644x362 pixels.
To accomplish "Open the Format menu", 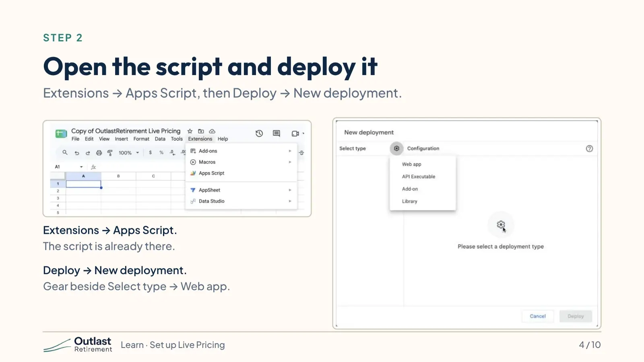I will click(141, 139).
